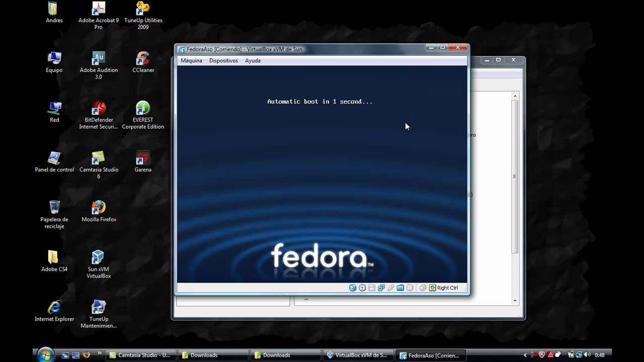Select Mozilla Firefox desktop icon

click(x=99, y=212)
